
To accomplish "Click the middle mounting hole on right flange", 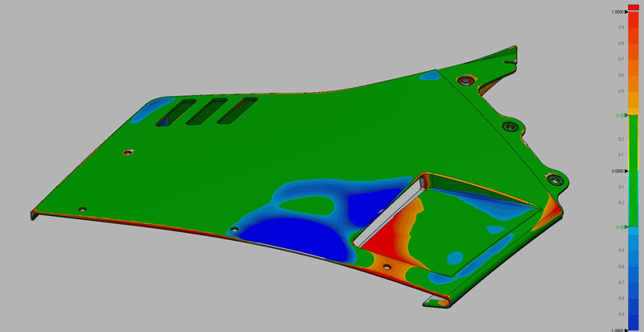I will click(508, 127).
